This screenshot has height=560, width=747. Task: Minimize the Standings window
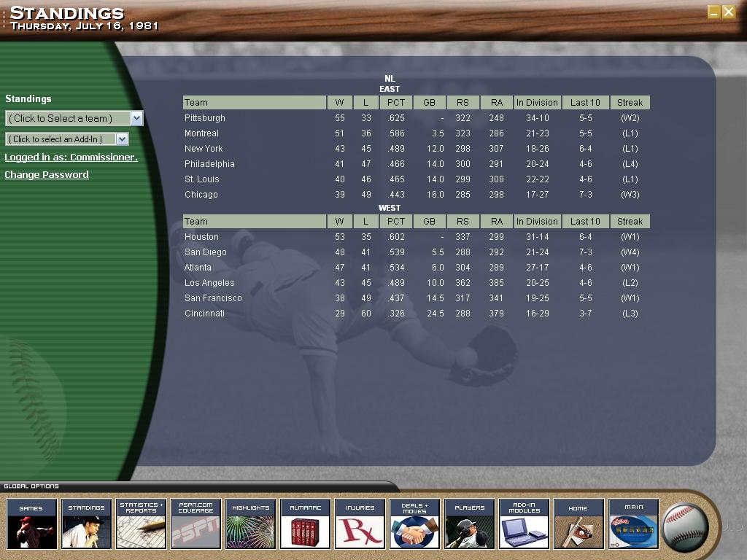point(713,12)
